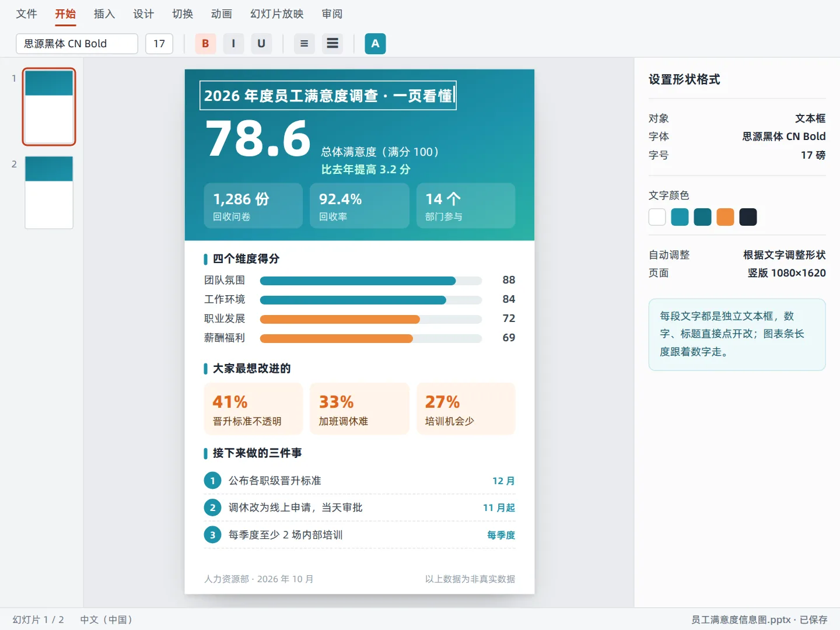Click the 对象 value 文本框
Image resolution: width=840 pixels, height=630 pixels.
coord(810,118)
